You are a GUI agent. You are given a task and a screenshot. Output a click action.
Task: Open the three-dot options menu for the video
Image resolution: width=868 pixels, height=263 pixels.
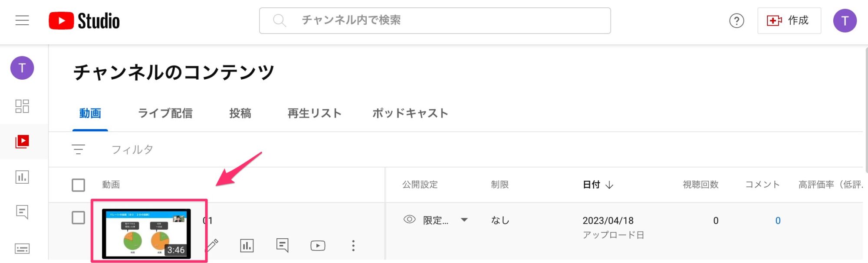(353, 246)
